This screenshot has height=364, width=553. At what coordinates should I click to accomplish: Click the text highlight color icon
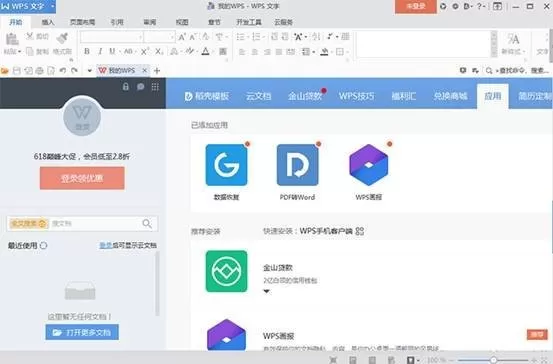[190, 51]
